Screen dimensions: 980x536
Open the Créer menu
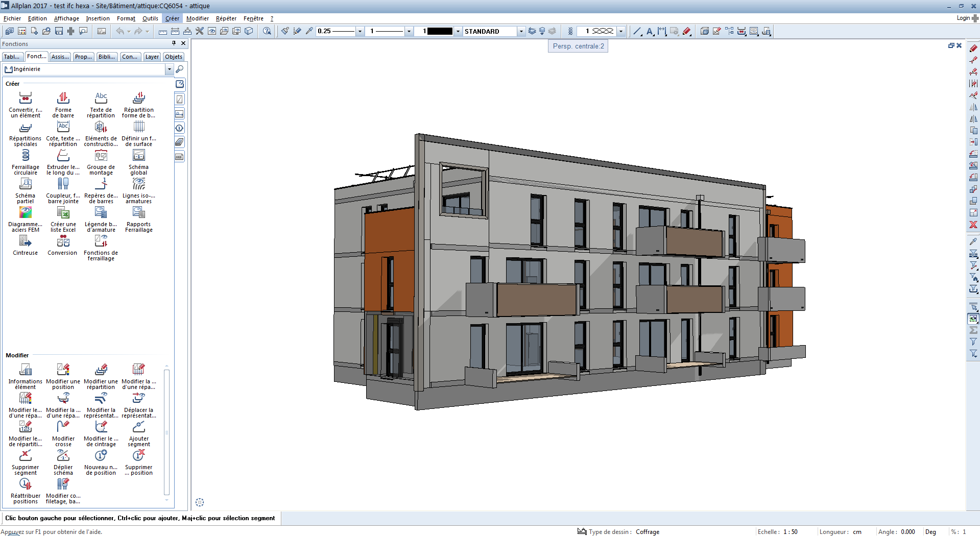[172, 18]
